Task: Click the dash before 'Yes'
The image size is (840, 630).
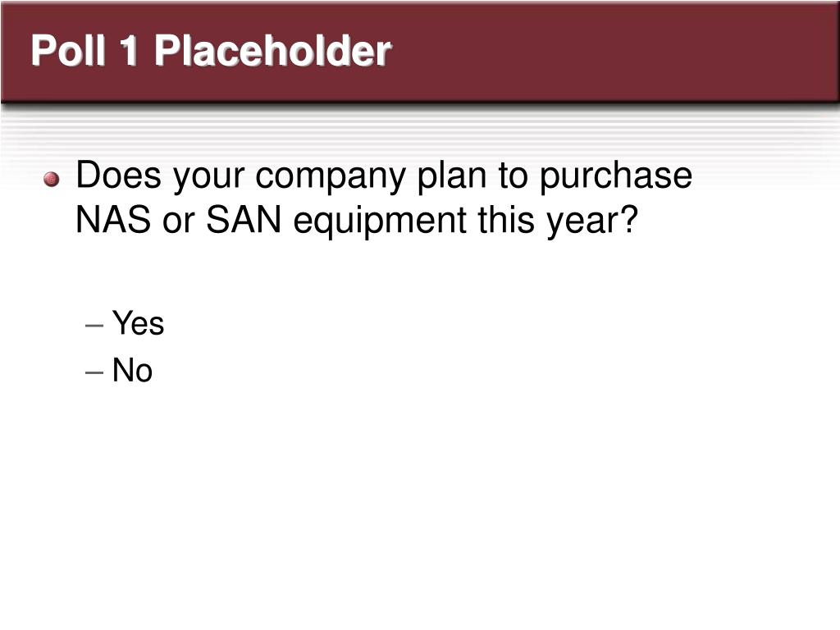Action: (94, 325)
